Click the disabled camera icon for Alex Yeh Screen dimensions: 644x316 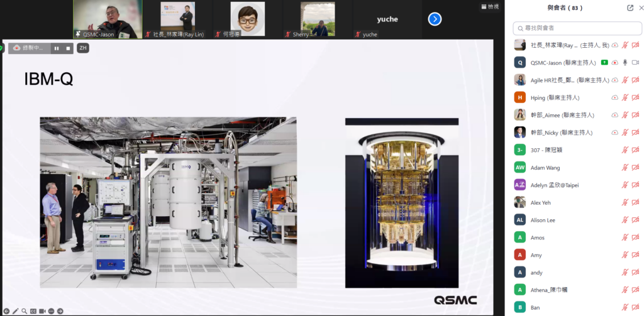635,203
